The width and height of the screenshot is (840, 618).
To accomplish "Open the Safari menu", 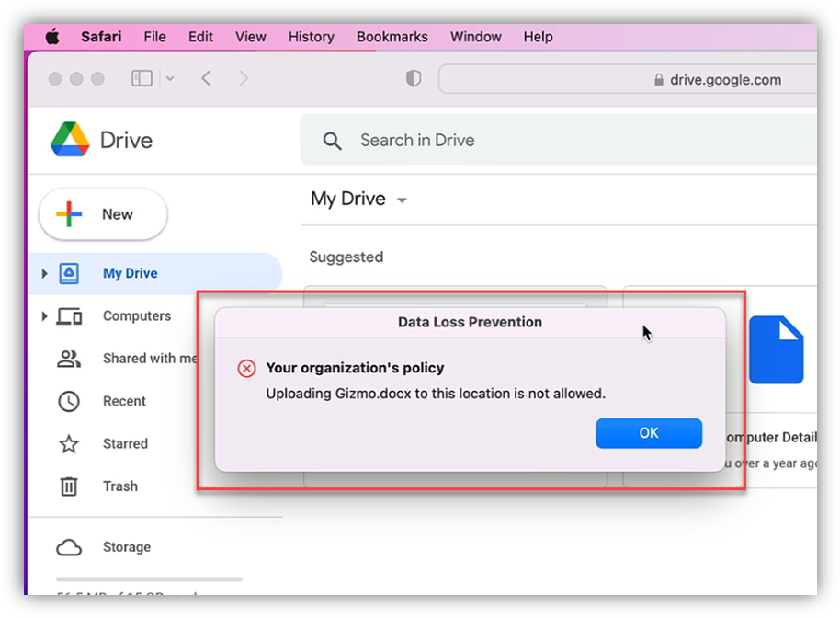I will click(x=101, y=37).
